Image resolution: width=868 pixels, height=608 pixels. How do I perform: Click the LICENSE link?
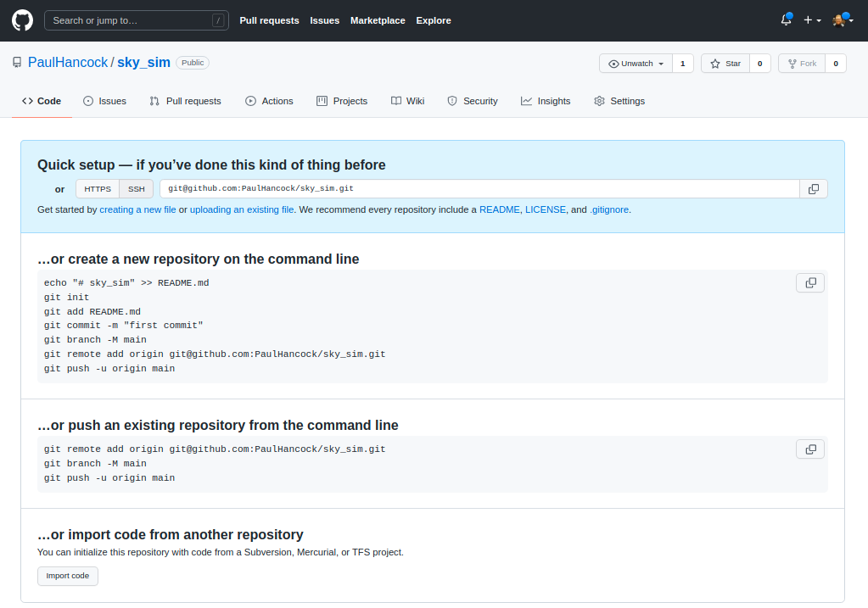[x=546, y=209]
